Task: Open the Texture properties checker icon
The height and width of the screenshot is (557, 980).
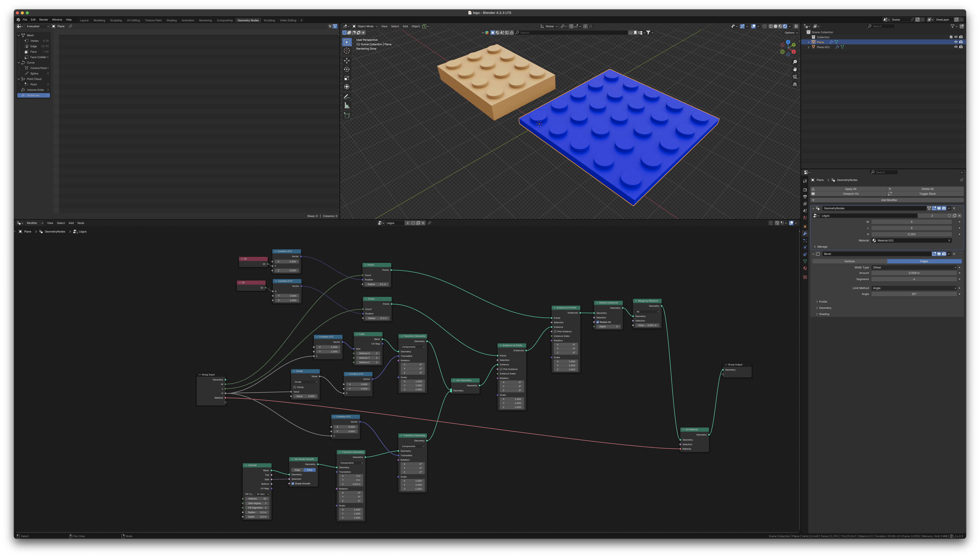Action: pyautogui.click(x=805, y=277)
